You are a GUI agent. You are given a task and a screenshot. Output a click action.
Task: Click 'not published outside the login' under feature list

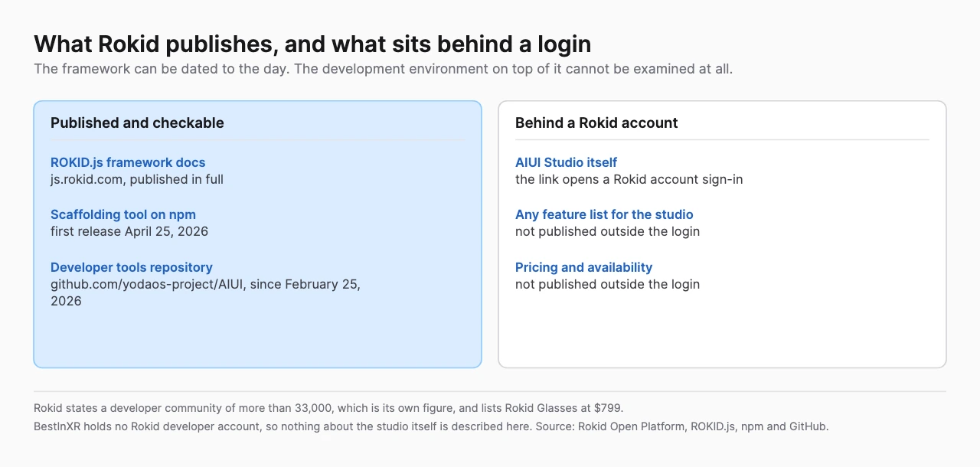[x=608, y=231]
